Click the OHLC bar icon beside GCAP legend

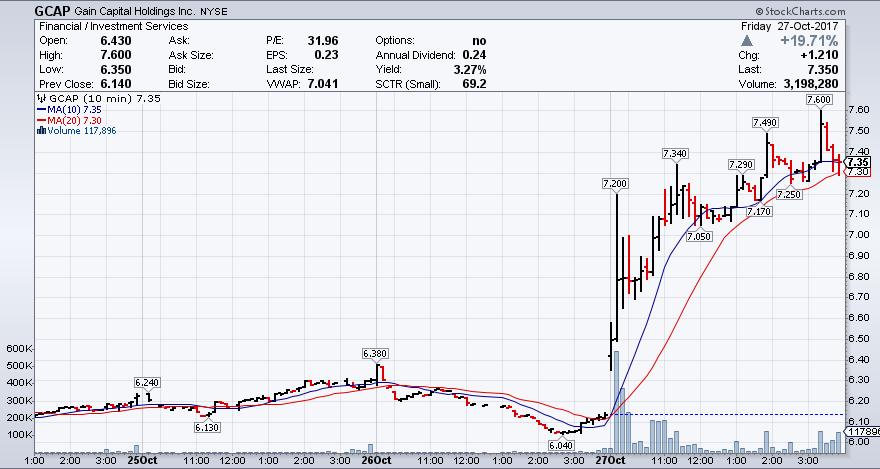pyautogui.click(x=39, y=100)
